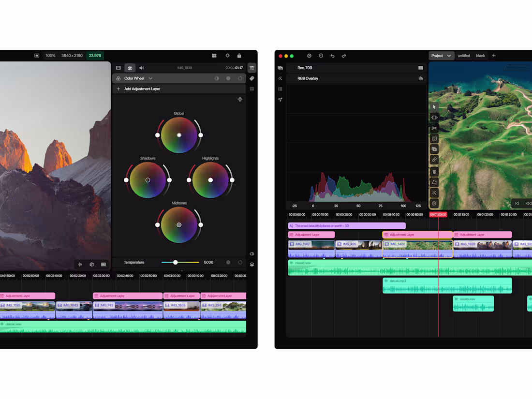Toggle the Rec. 709 overlay square switch

pyautogui.click(x=421, y=68)
